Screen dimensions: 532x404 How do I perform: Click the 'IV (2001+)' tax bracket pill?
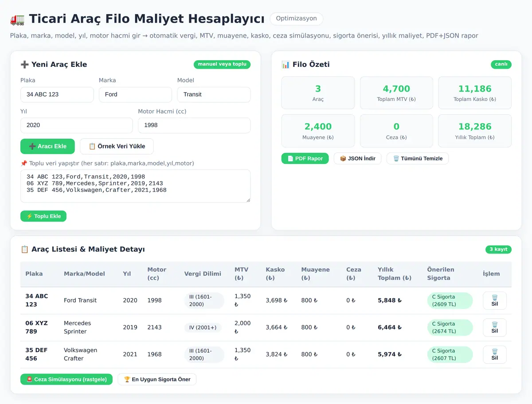(x=203, y=328)
